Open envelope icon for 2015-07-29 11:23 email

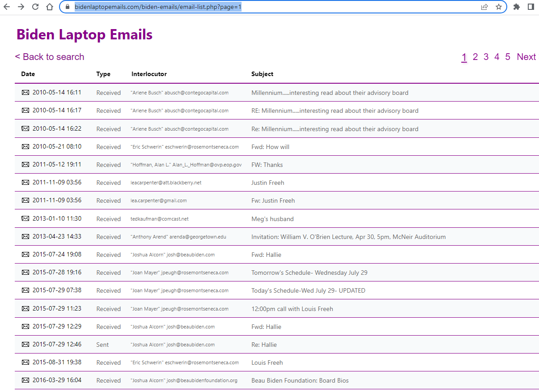25,308
